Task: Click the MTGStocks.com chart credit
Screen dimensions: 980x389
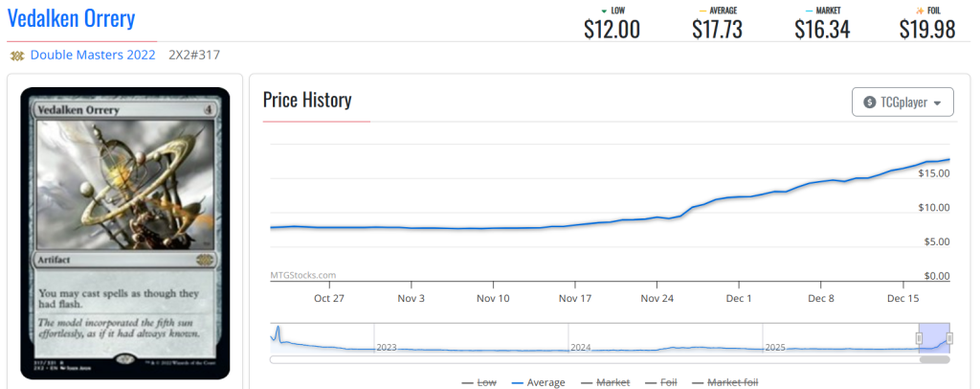Action: coord(303,275)
